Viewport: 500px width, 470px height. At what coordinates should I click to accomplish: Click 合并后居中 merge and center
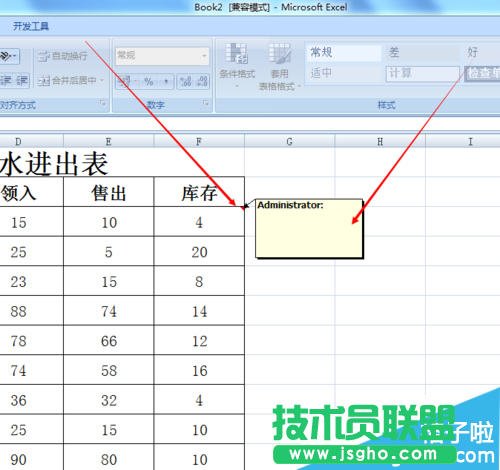67,80
